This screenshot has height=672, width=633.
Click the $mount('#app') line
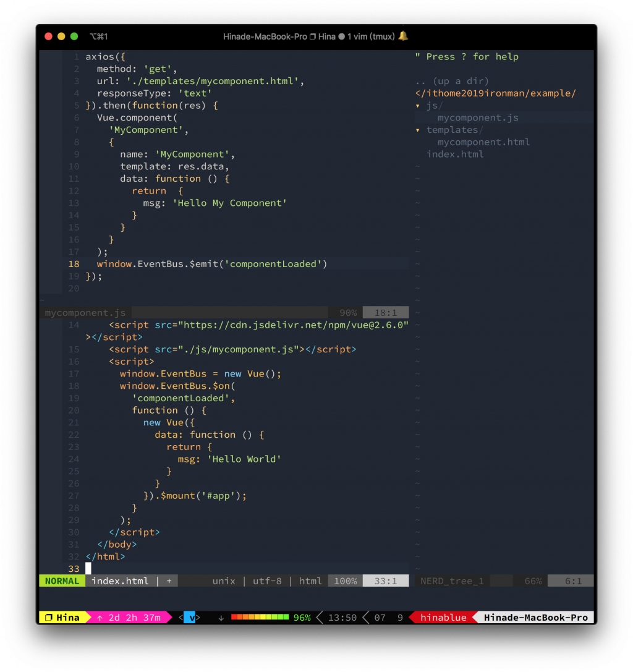coord(195,496)
